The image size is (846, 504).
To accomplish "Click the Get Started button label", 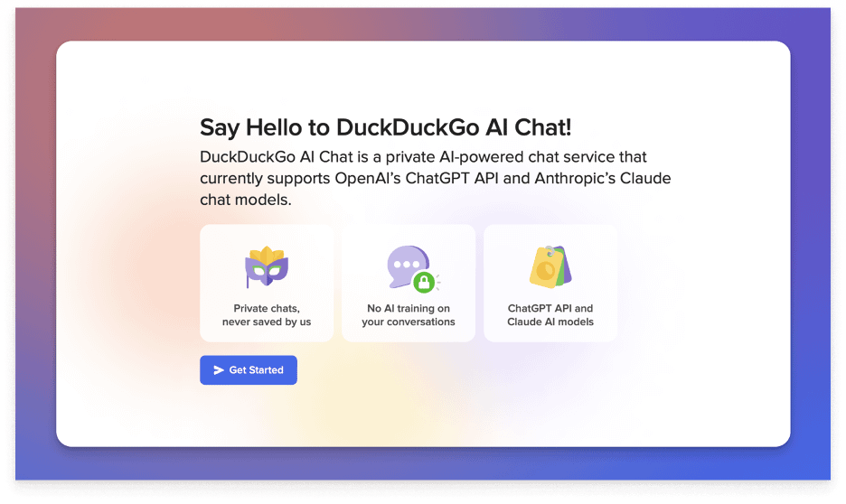I will (x=257, y=369).
